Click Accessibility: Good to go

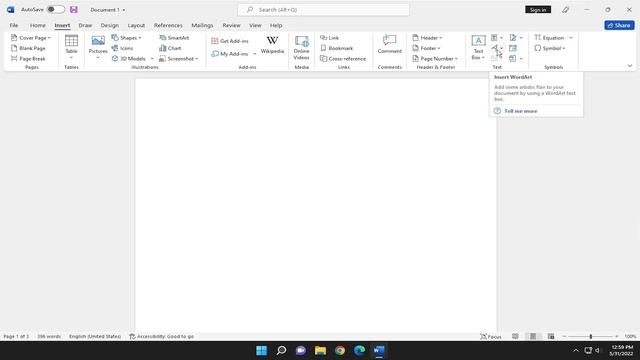pyautogui.click(x=161, y=336)
